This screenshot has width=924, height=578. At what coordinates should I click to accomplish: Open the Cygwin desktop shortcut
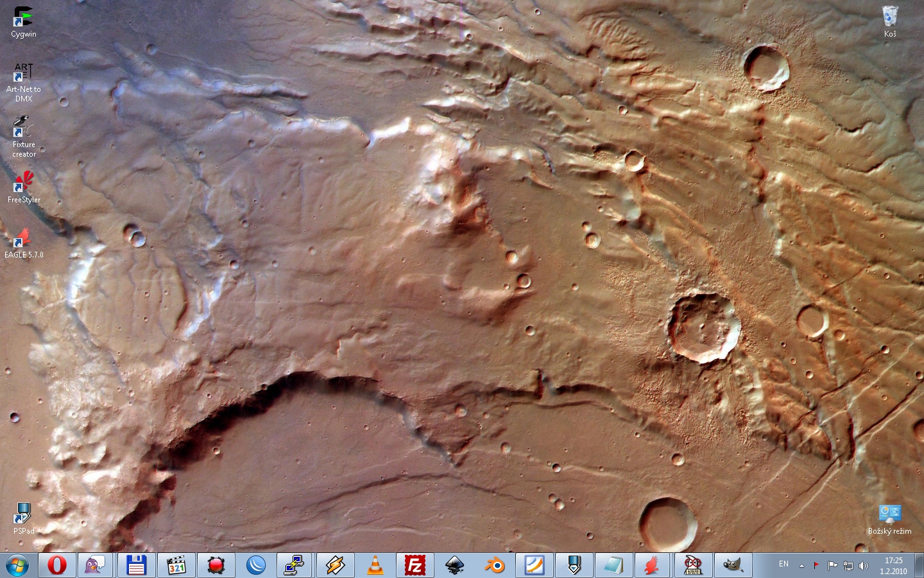click(23, 22)
